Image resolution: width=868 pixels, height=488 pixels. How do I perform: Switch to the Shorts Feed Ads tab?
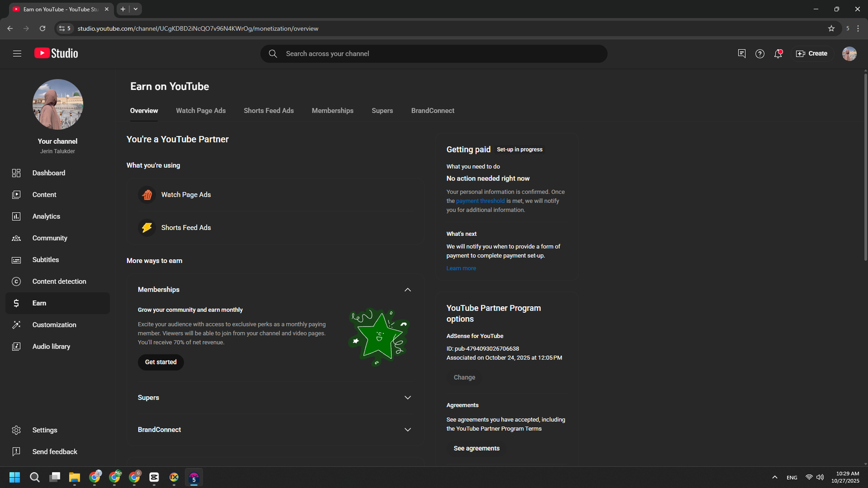coord(269,111)
